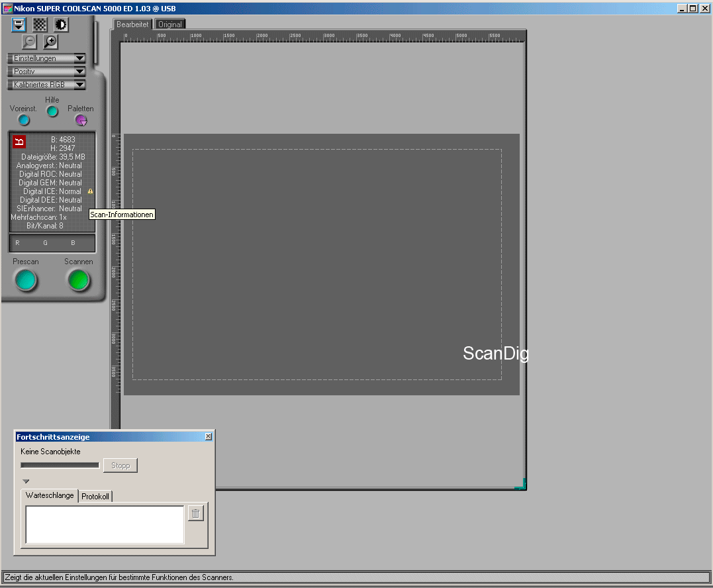Click the 'Keine Scanobjekte' status text
713x588 pixels.
point(50,452)
